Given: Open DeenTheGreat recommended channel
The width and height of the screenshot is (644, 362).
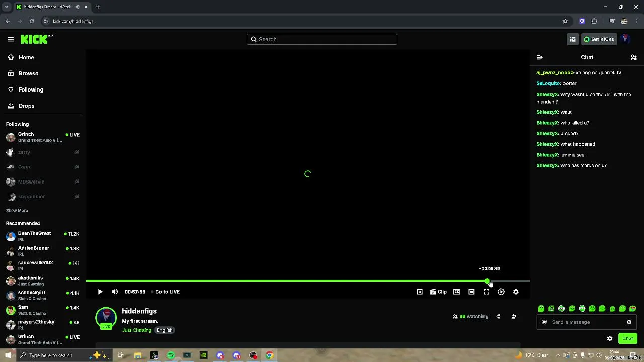Looking at the screenshot, I should (42, 236).
